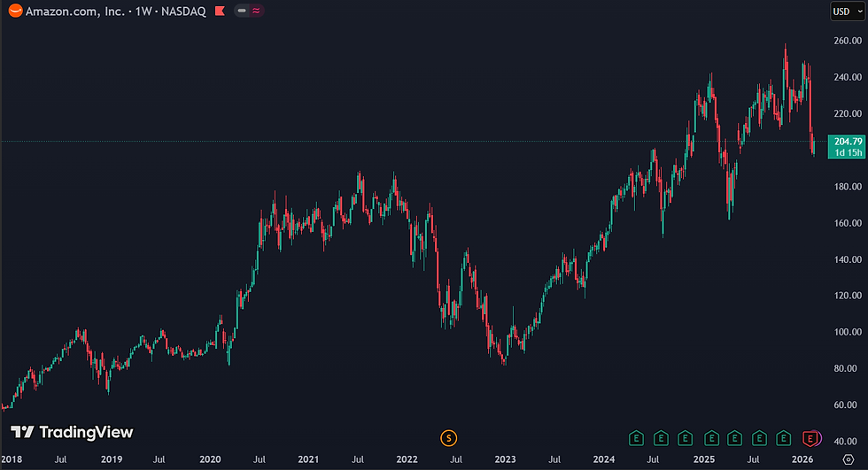
Task: Expand the USD selector chevron arrow
Action: click(859, 12)
